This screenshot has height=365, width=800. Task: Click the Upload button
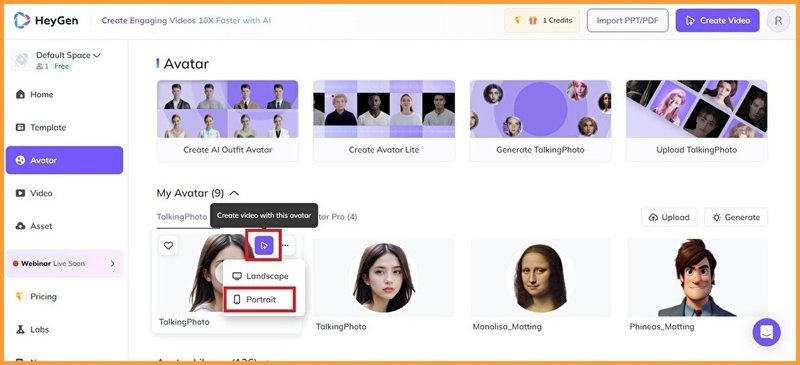tap(669, 217)
